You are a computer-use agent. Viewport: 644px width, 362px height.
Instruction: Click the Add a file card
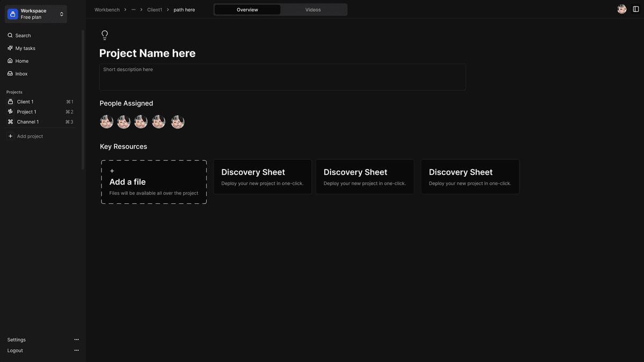[x=153, y=182]
